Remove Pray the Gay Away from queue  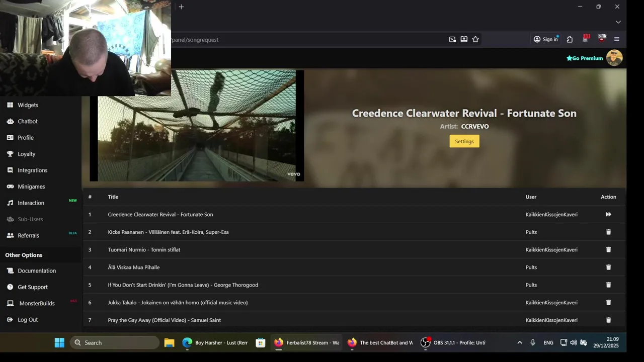(608, 320)
